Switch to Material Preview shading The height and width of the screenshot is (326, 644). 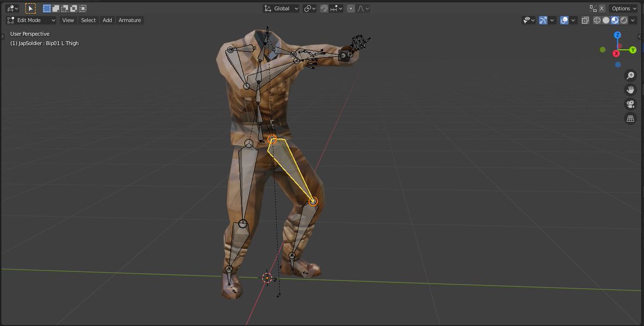615,20
